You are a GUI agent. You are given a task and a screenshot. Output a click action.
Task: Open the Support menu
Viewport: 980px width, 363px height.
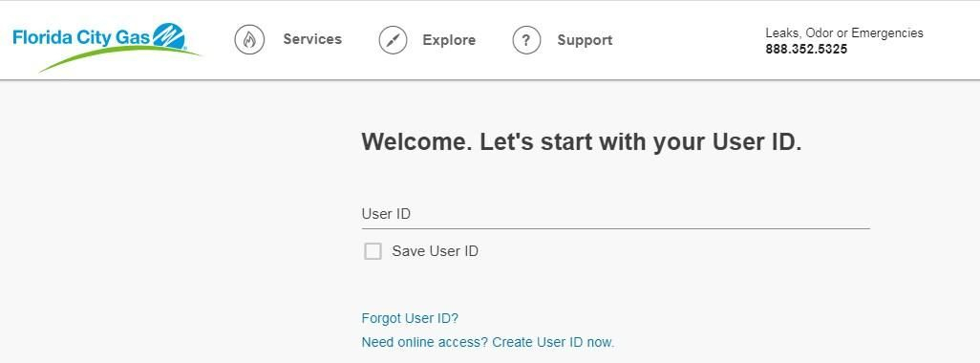click(x=585, y=41)
